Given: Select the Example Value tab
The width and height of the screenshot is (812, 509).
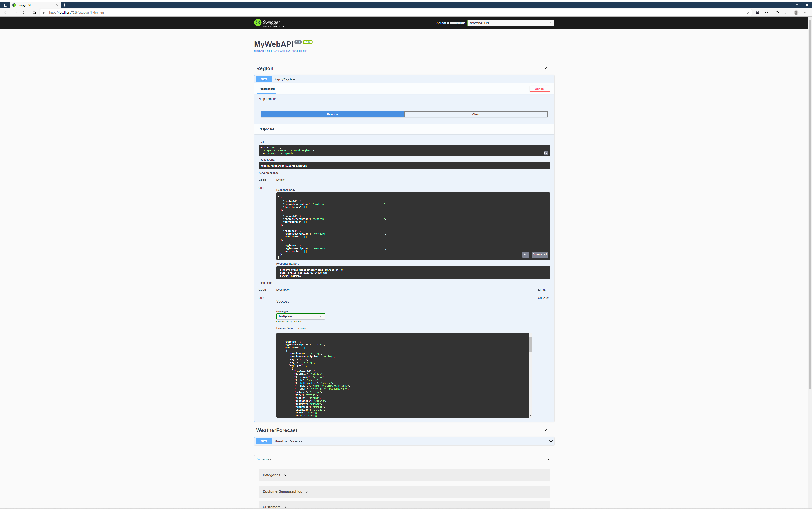Looking at the screenshot, I should [285, 328].
